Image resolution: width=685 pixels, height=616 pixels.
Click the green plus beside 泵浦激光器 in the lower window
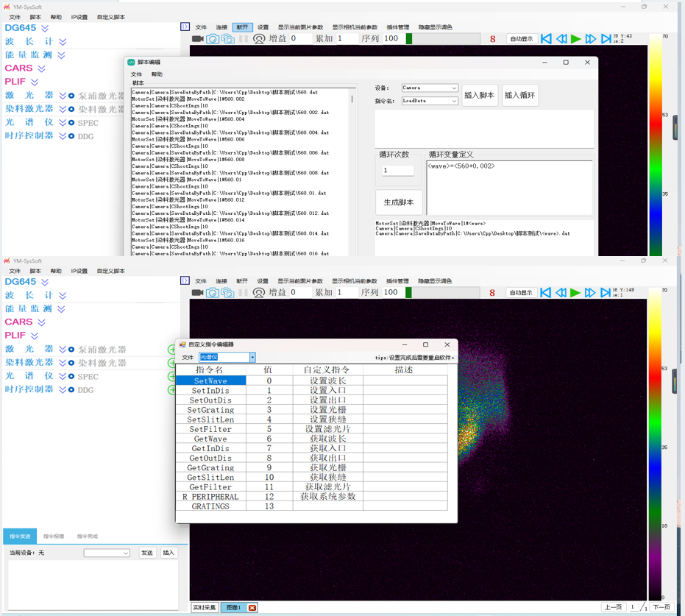(172, 350)
